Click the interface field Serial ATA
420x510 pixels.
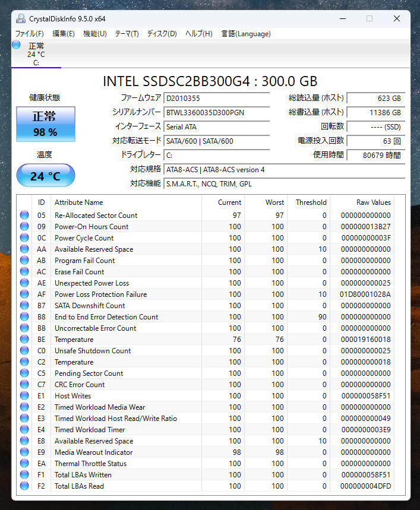(217, 127)
